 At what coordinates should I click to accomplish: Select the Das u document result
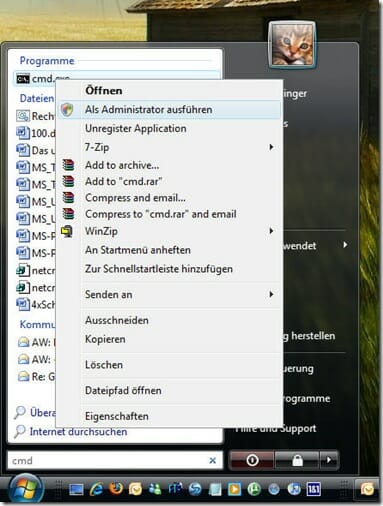[x=36, y=150]
